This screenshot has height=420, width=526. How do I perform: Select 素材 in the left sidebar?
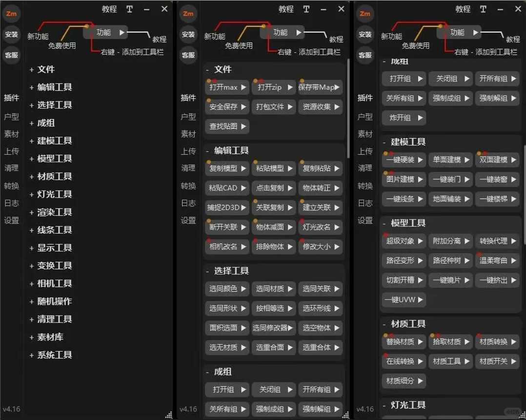click(x=11, y=134)
